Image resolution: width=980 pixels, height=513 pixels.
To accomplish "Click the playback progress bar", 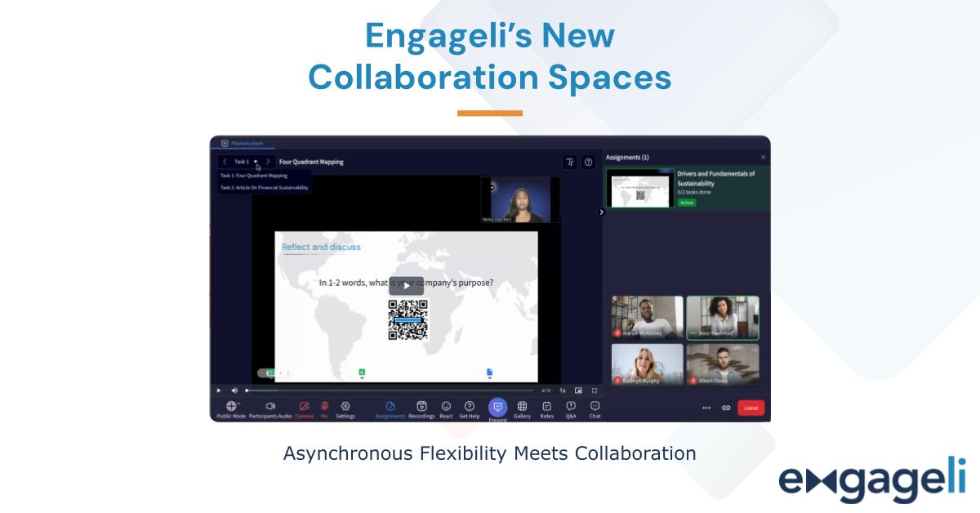I will [x=390, y=390].
